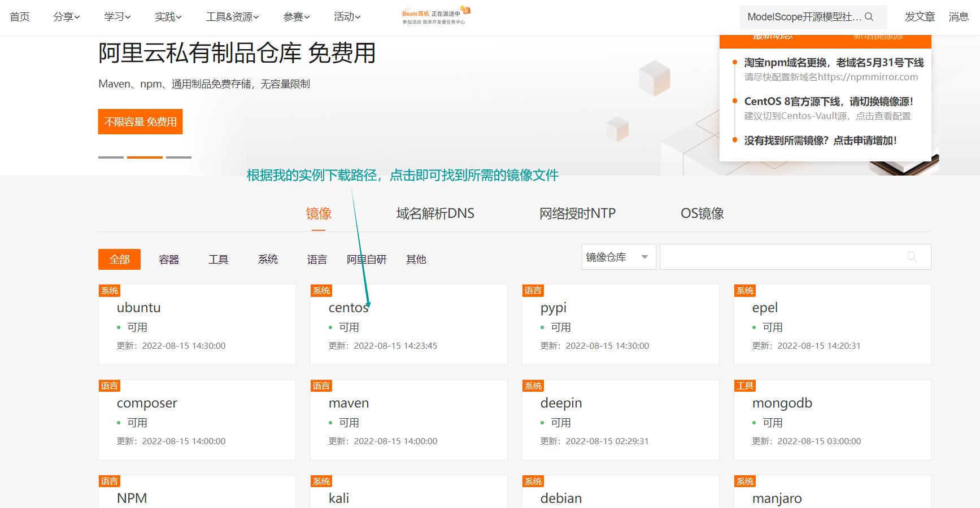Click the 请尽快配置新域名 npmmirror.com subtext

pos(831,77)
